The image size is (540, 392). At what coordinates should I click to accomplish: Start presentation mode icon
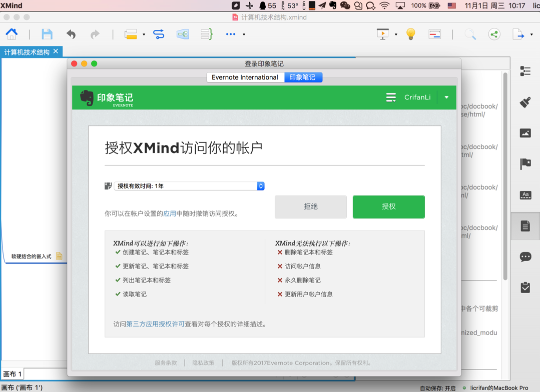(x=383, y=34)
